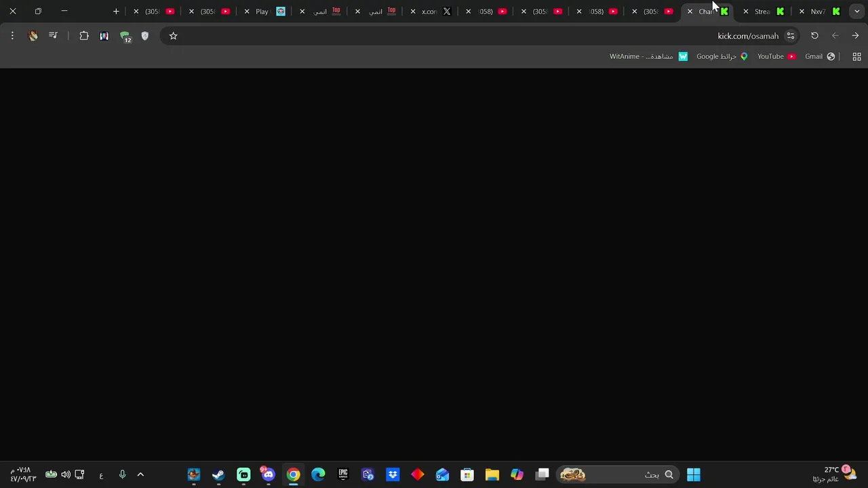
Task: Open File Explorer from the taskbar
Action: [x=492, y=474]
